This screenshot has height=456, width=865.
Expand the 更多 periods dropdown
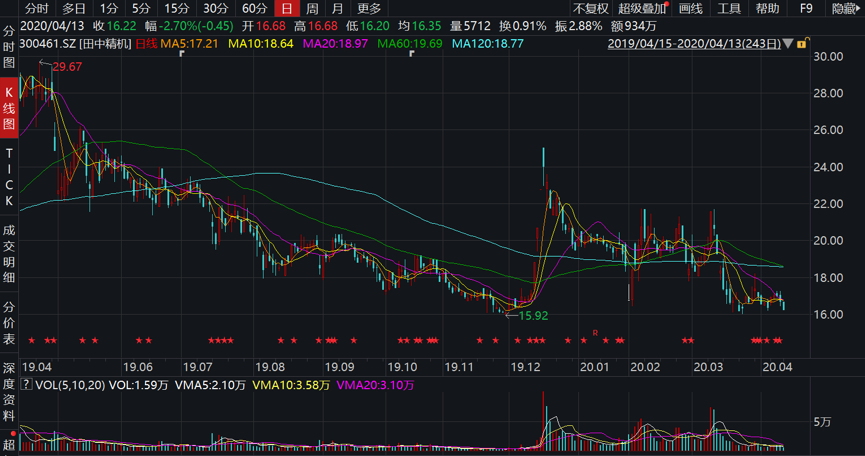[369, 8]
